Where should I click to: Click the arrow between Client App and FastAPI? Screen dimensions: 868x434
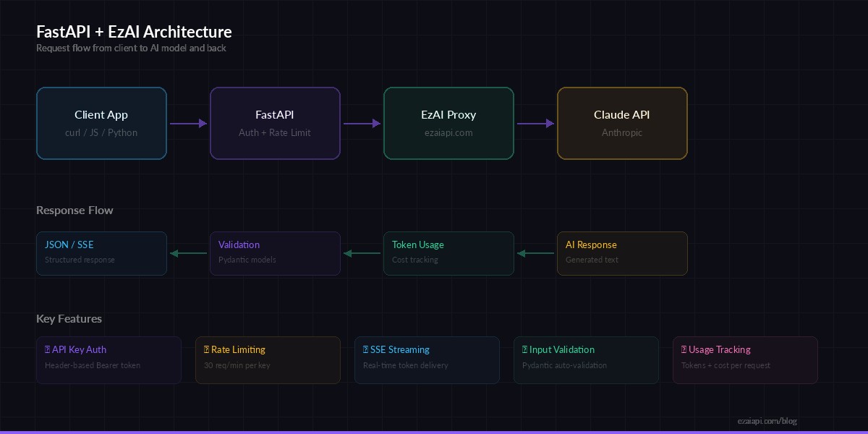pyautogui.click(x=188, y=123)
